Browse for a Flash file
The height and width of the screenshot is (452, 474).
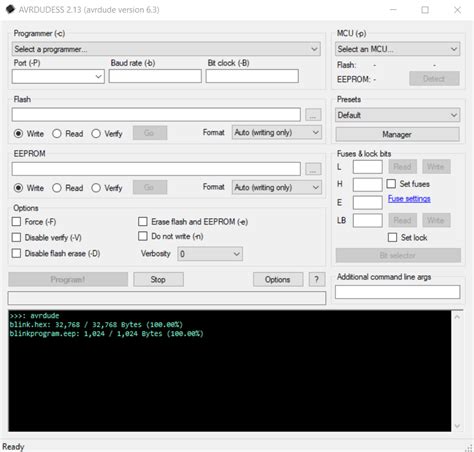313,115
